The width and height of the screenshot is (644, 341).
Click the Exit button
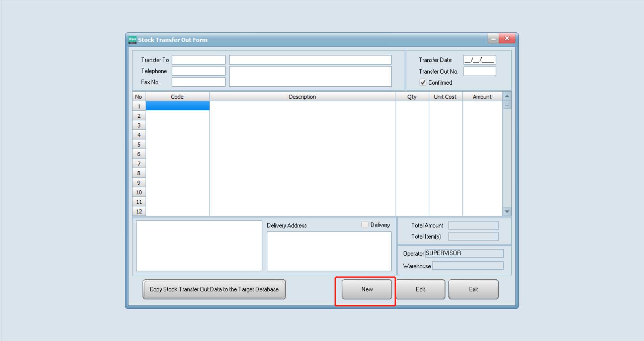pyautogui.click(x=473, y=289)
